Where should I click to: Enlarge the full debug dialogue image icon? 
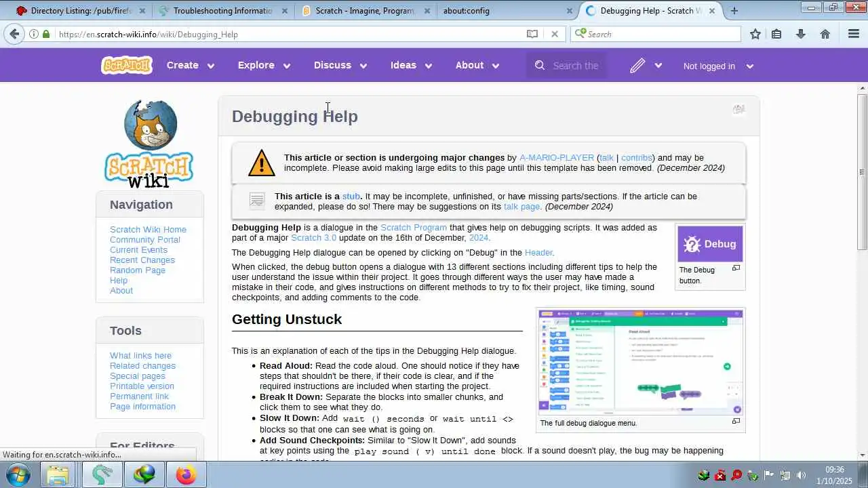point(736,422)
